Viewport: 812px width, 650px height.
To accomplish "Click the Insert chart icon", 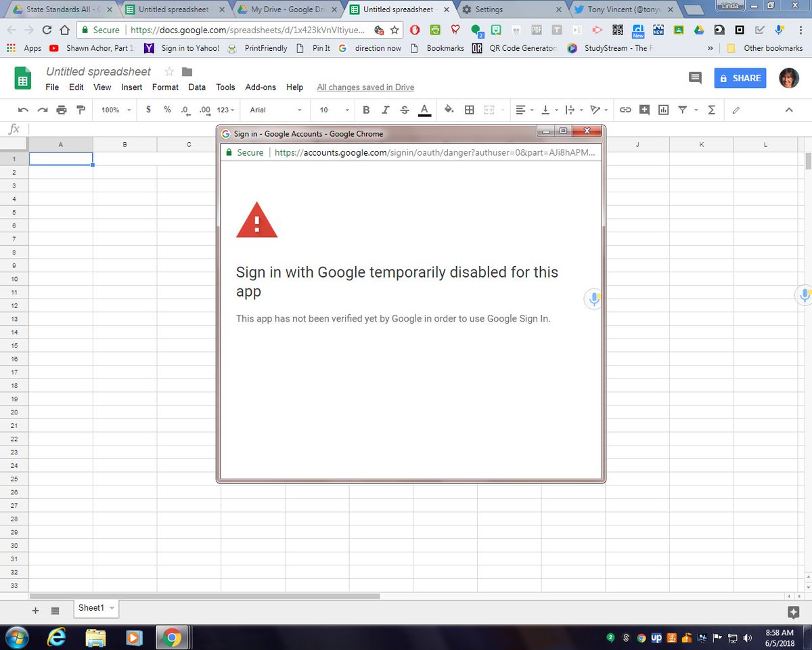I will click(663, 110).
